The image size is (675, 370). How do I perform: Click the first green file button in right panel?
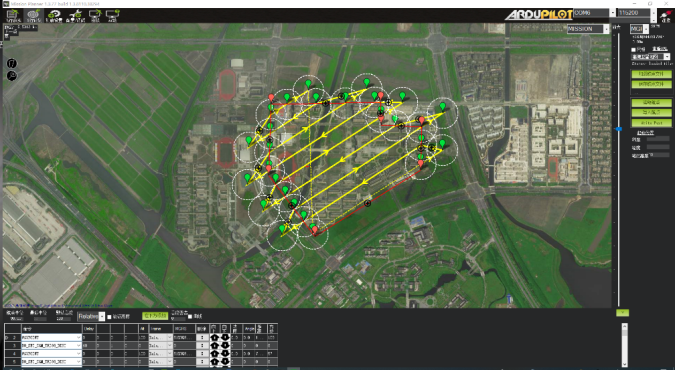click(x=651, y=74)
